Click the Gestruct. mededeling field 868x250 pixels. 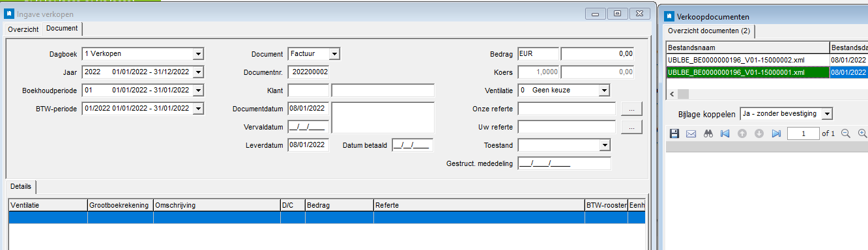[x=564, y=163]
